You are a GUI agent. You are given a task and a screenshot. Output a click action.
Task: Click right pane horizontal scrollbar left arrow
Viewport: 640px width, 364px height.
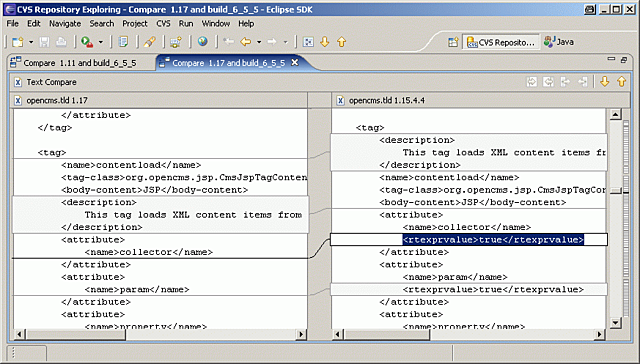[338, 335]
